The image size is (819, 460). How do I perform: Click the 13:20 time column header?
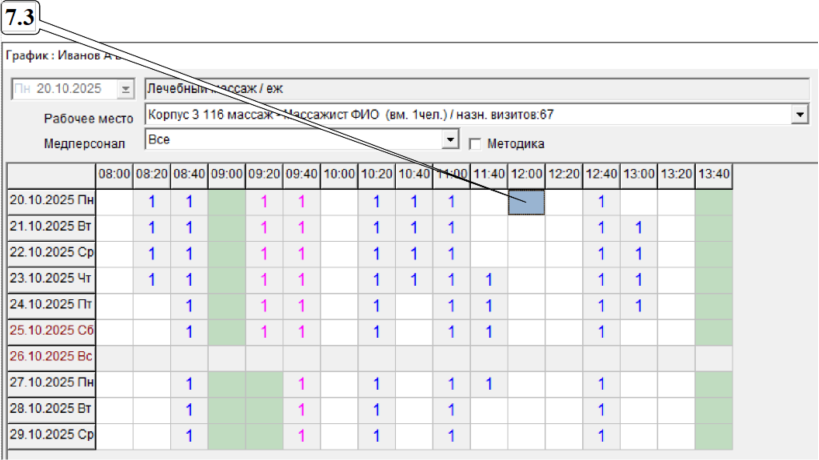[x=677, y=174]
